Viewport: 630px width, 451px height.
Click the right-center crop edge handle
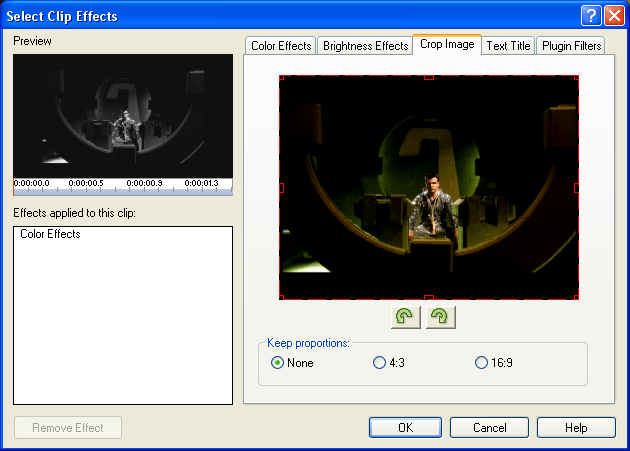pyautogui.click(x=577, y=187)
